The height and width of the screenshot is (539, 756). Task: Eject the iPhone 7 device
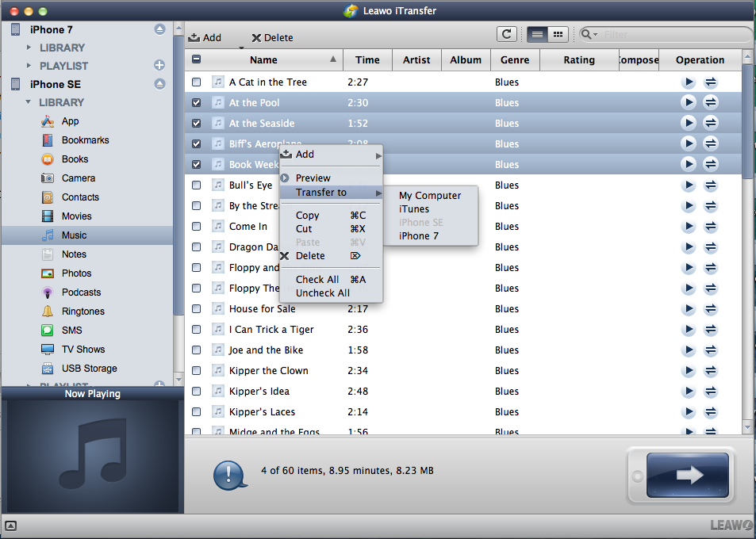point(159,29)
